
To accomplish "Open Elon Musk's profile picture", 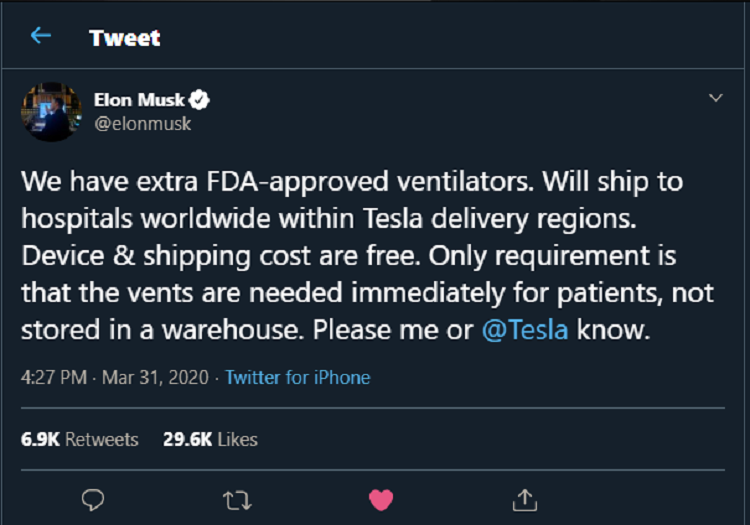I will click(x=51, y=111).
